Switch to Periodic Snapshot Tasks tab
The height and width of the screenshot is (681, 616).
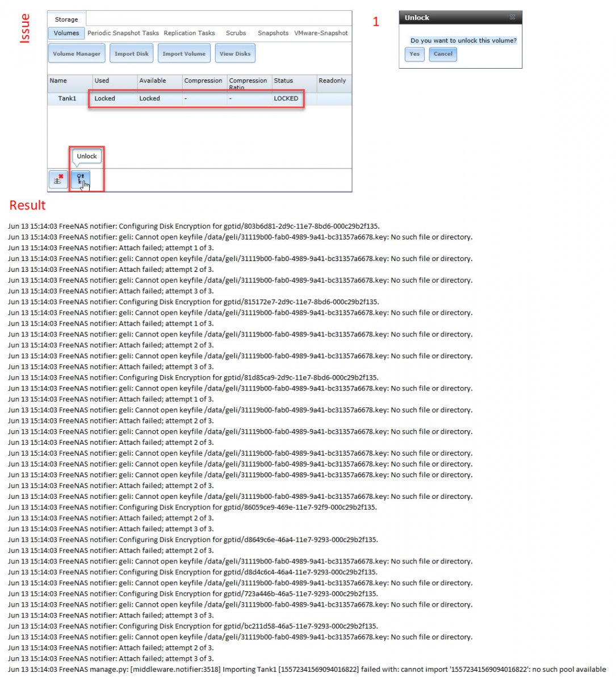(123, 33)
